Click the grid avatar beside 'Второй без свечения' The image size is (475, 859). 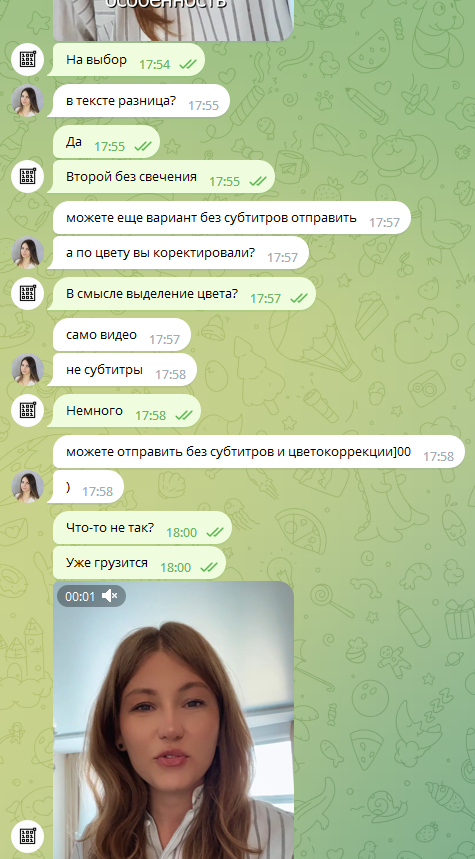coord(28,176)
